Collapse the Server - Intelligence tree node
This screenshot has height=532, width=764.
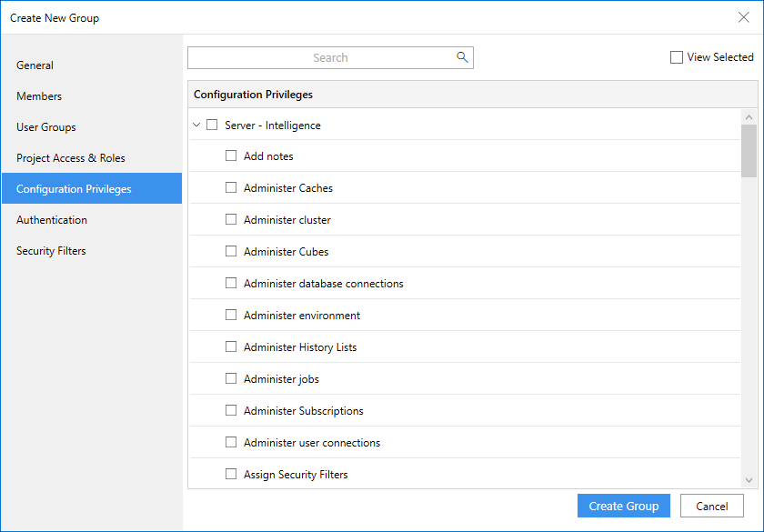196,125
